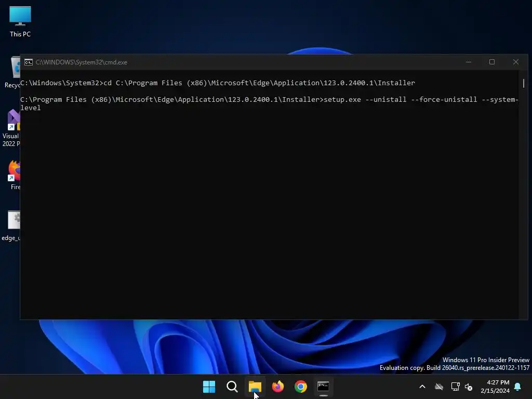
Task: Launch Google Chrome from the taskbar
Action: tap(301, 387)
